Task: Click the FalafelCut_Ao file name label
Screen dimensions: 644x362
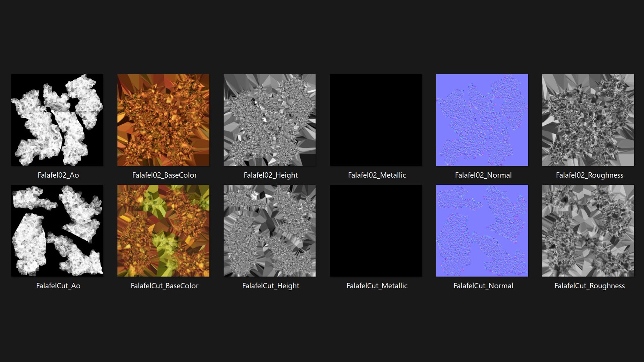Action: pos(58,286)
